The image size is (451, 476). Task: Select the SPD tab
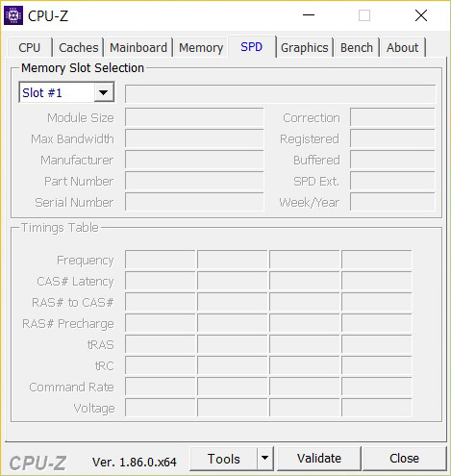[252, 47]
